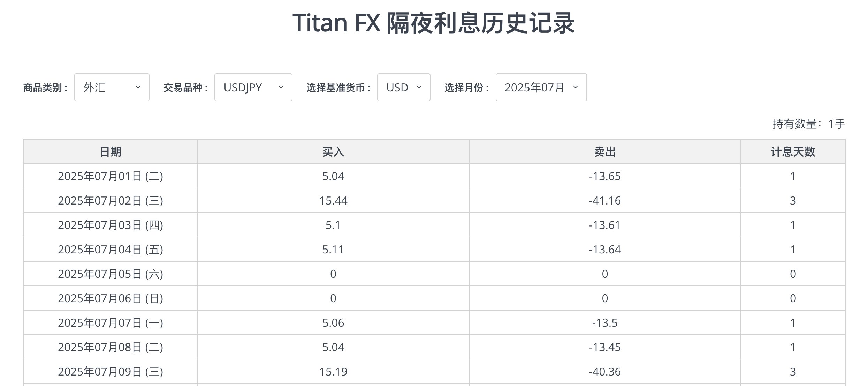The height and width of the screenshot is (386, 868).
Task: Click the 计息天数 column header
Action: coord(793,152)
